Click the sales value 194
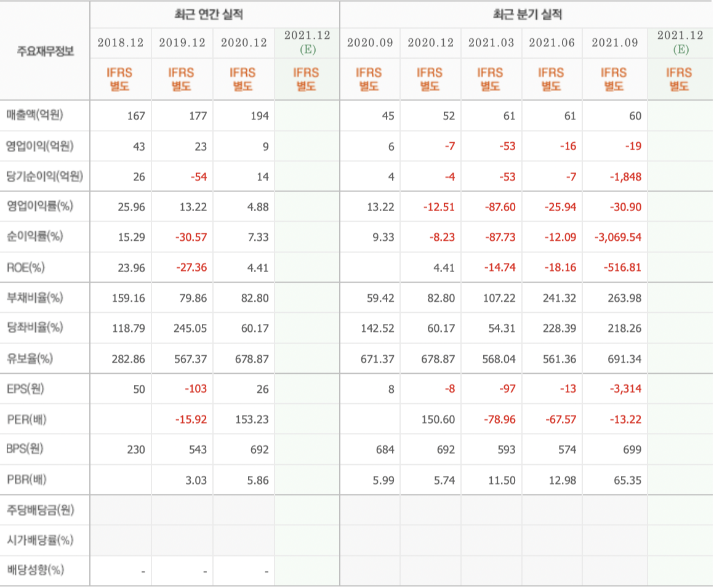714x588 pixels. pyautogui.click(x=260, y=116)
